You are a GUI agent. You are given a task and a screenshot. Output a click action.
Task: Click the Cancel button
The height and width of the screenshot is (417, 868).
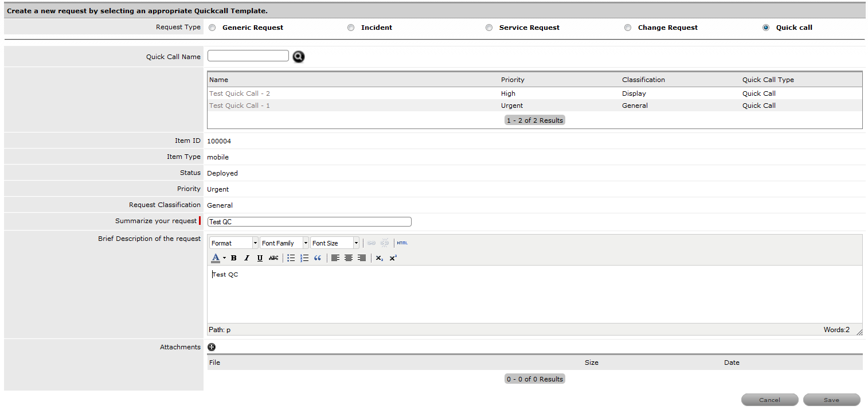click(769, 400)
